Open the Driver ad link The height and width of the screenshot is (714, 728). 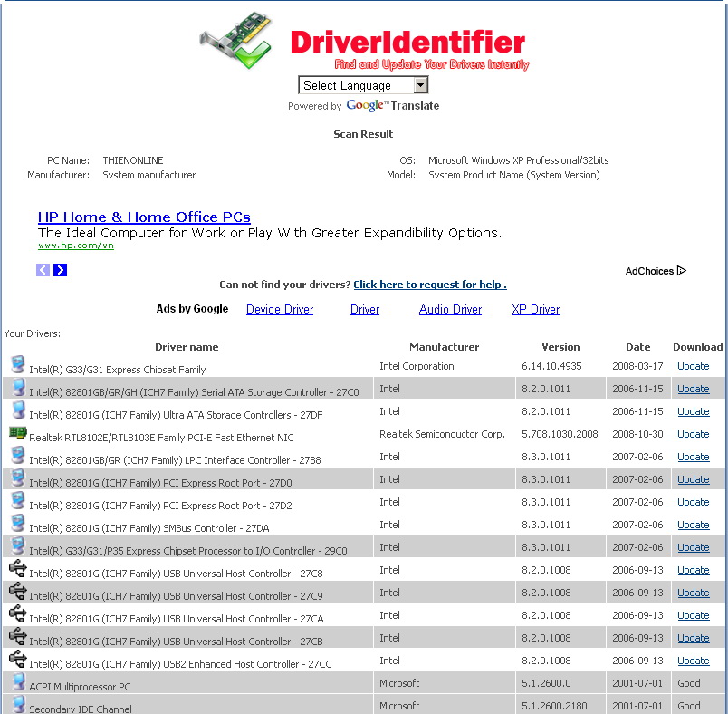[x=365, y=309]
